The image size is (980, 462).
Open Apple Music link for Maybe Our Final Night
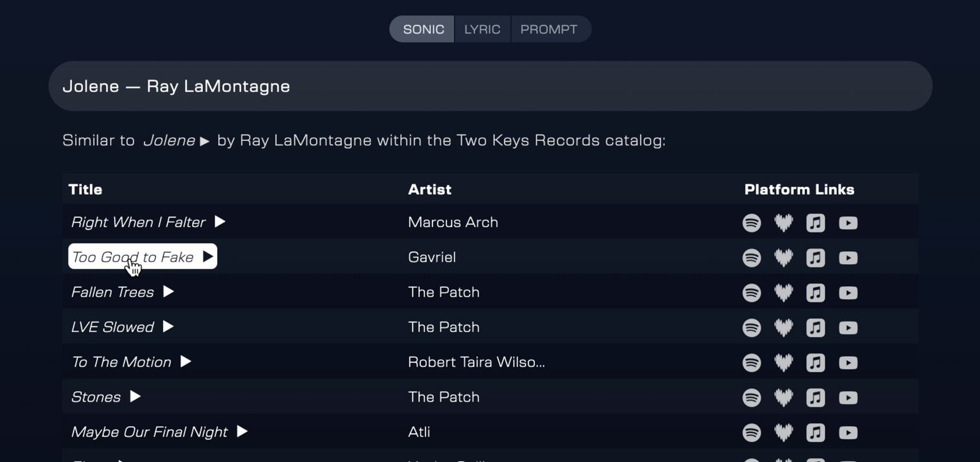[x=815, y=433]
